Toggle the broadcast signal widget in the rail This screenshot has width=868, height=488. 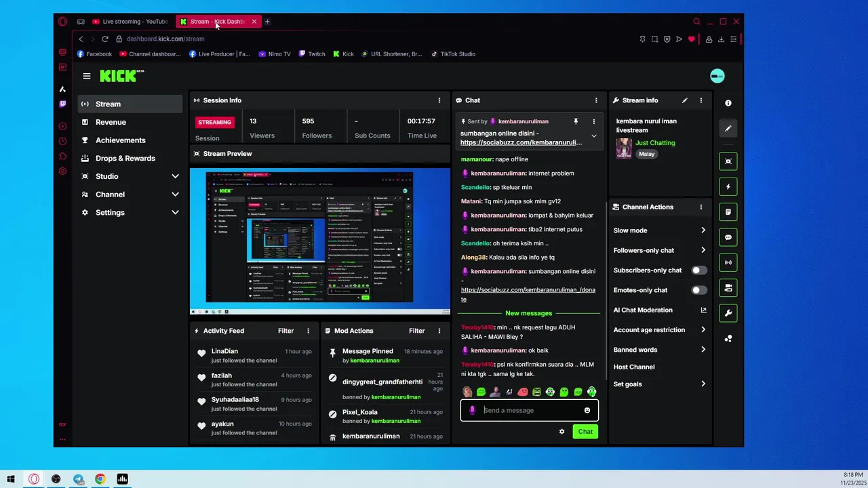click(728, 262)
